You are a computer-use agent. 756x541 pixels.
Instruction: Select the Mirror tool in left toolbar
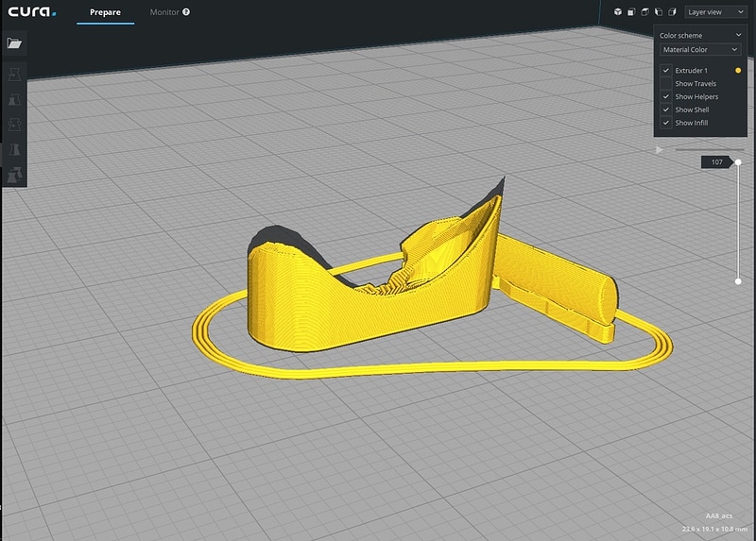[14, 149]
